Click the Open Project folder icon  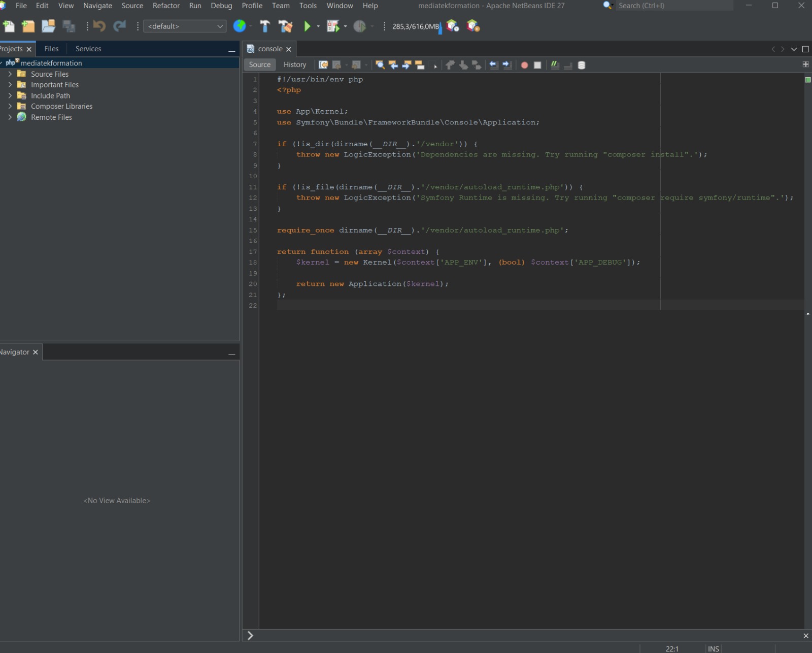[x=48, y=26]
